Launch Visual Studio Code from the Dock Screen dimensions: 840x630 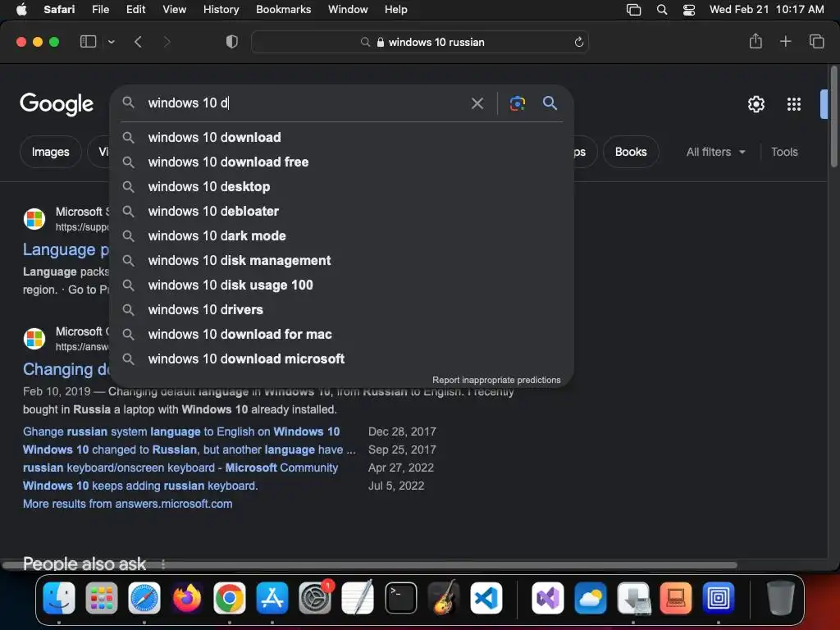coord(486,598)
